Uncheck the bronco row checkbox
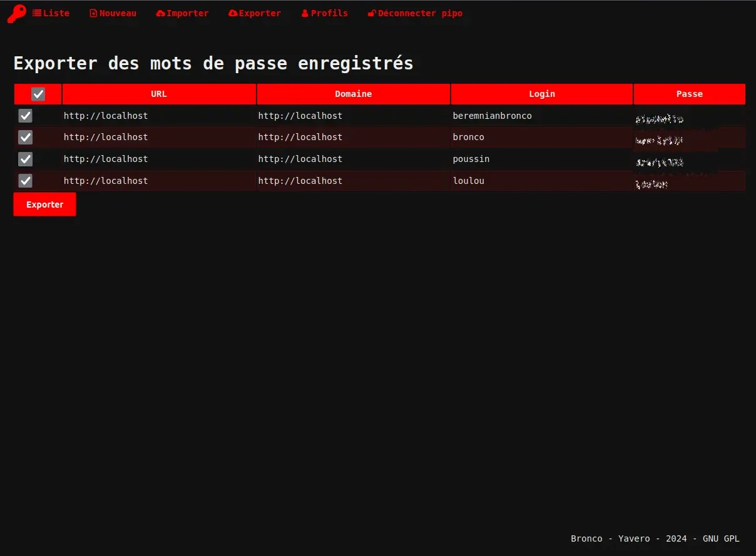This screenshot has width=756, height=556. 25,137
